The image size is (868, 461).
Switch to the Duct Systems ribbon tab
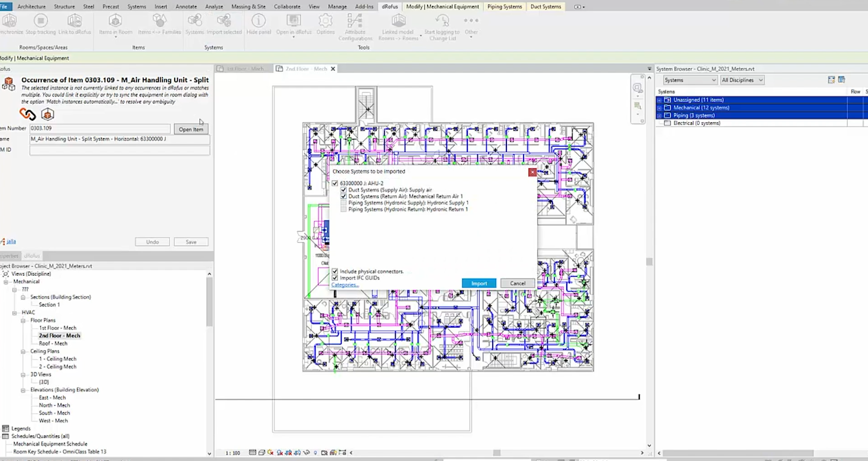(546, 7)
